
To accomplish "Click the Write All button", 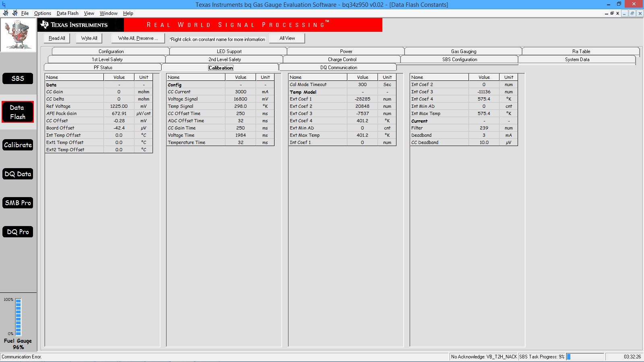I will 89,38.
